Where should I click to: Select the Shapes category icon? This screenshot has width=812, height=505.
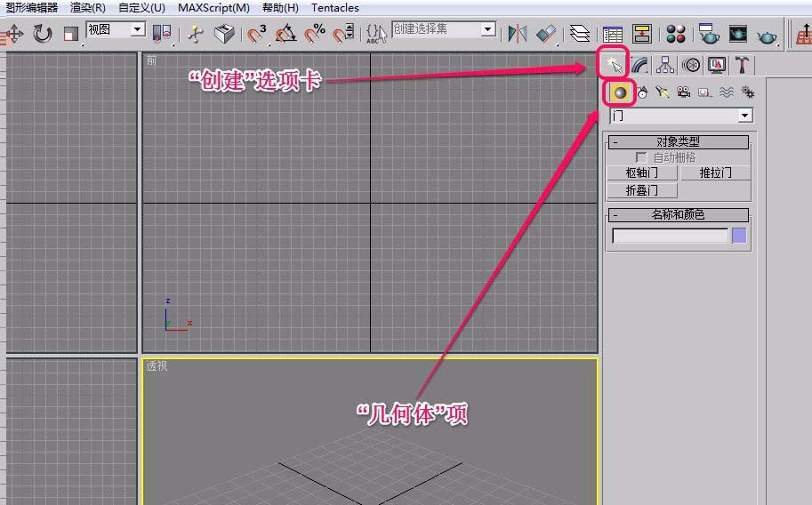[642, 92]
